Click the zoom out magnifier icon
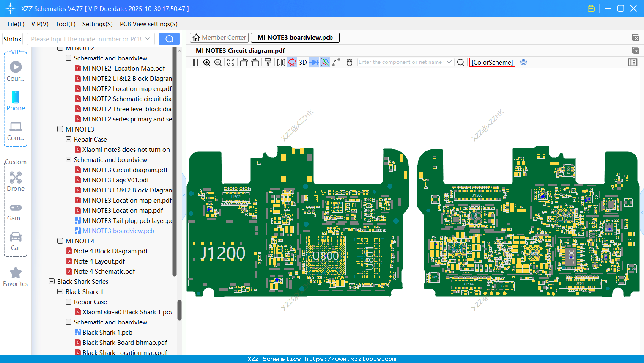644x363 pixels. point(218,63)
